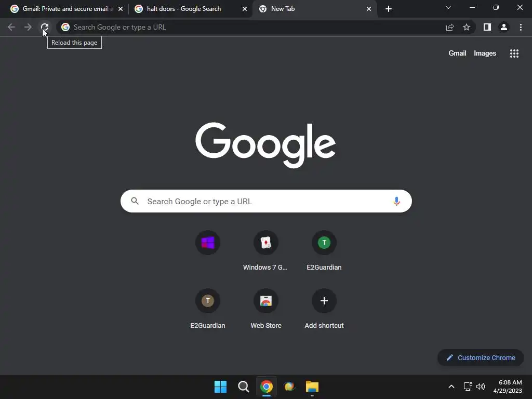Open the Web Store shortcut
Image resolution: width=532 pixels, height=399 pixels.
265,309
